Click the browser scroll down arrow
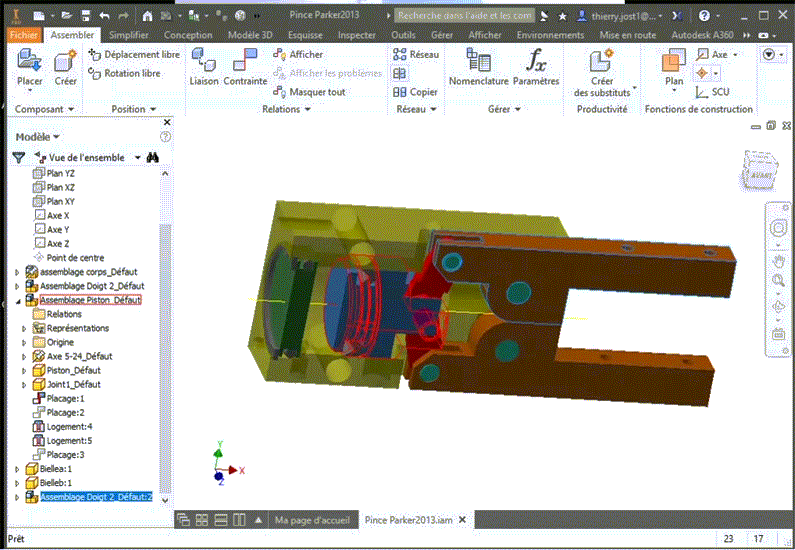Screen dimensions: 795x550 [x=165, y=500]
